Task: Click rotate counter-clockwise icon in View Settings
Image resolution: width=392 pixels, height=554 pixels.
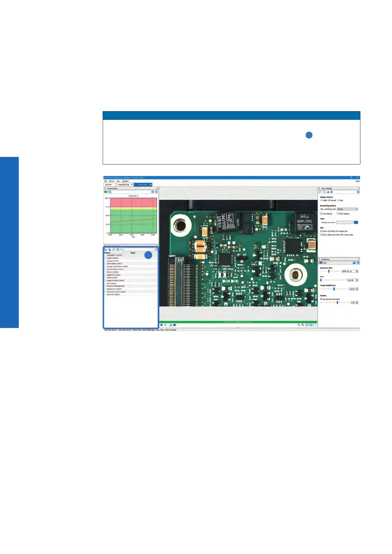Action: (x=324, y=192)
